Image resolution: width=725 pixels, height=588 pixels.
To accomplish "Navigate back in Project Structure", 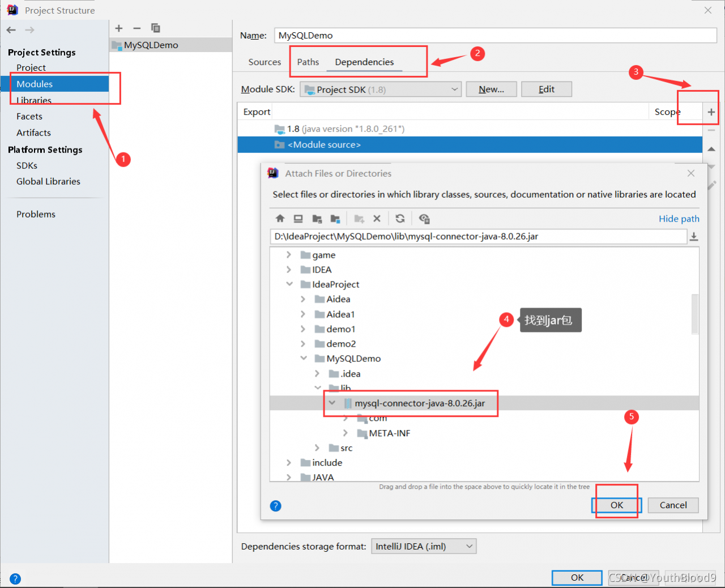I will pyautogui.click(x=11, y=30).
